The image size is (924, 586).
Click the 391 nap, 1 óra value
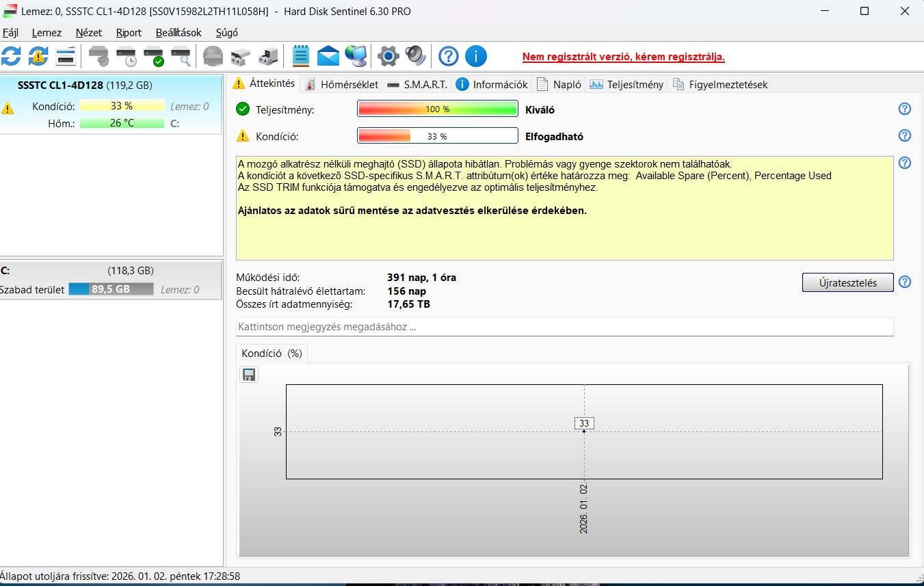tap(421, 278)
